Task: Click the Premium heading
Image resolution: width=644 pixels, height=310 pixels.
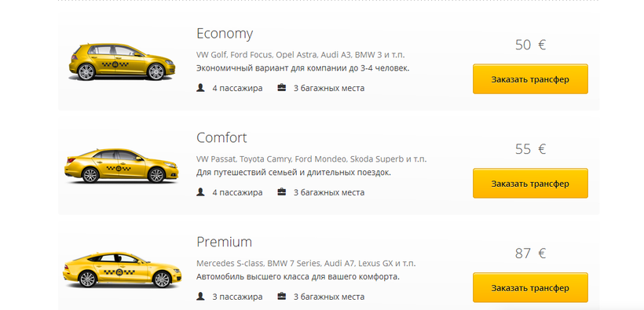Action: pos(225,242)
